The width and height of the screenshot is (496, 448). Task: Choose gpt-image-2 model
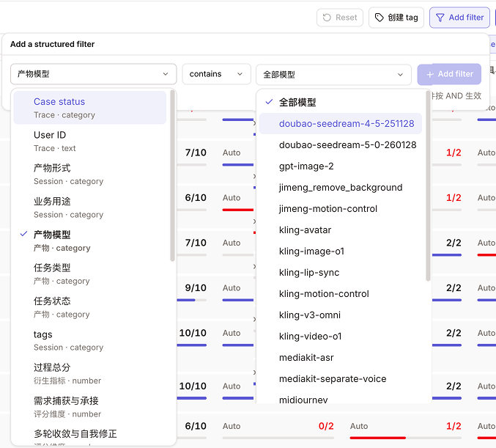(341, 166)
